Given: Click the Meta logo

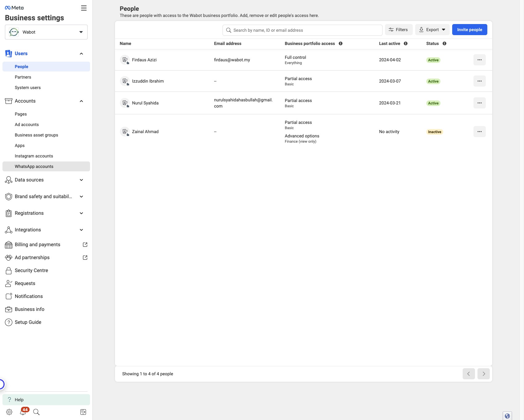Looking at the screenshot, I should point(14,8).
